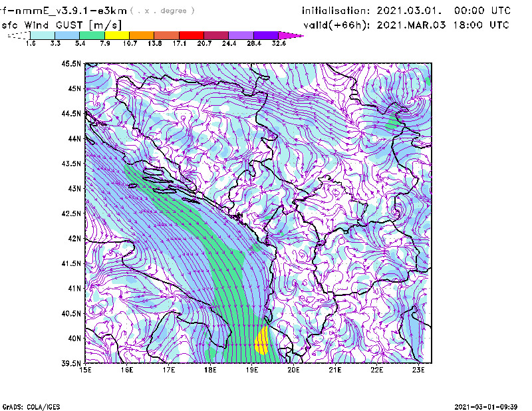532x411 pixels.
Task: Click the '18E' longitude label
Action: point(210,370)
